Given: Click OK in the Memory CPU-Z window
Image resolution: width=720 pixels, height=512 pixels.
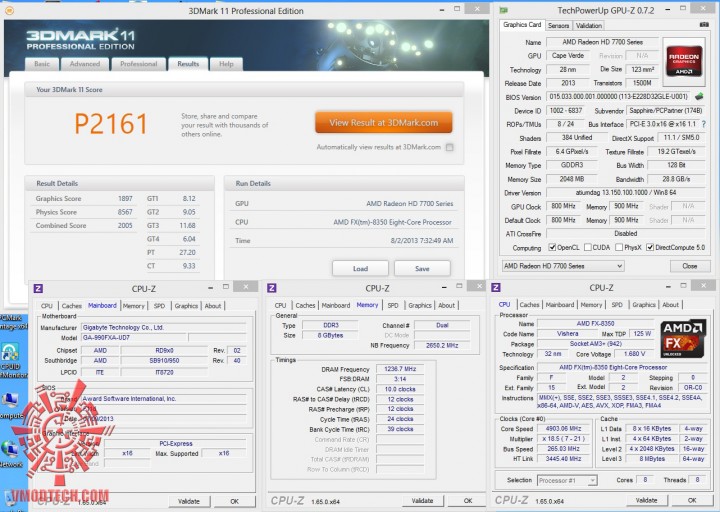Looking at the screenshot, I should click(x=467, y=501).
